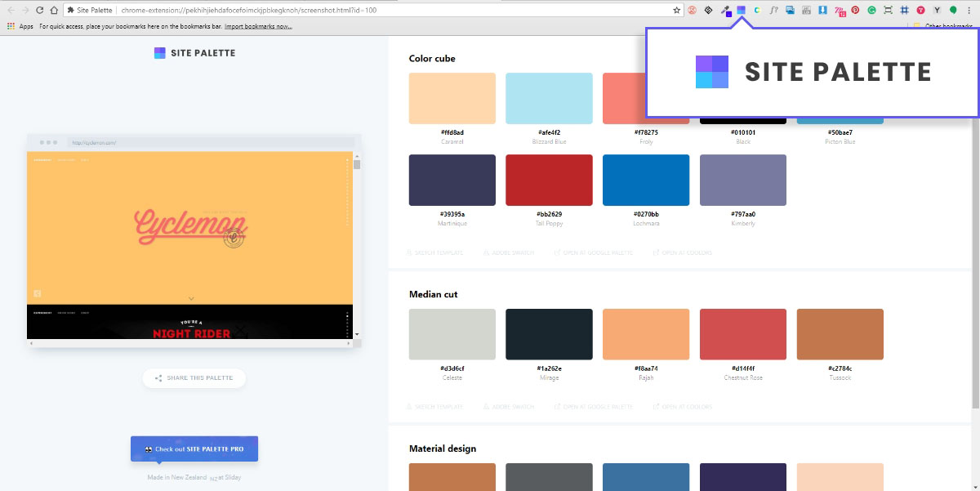Click the Color cube section heading

coord(432,59)
